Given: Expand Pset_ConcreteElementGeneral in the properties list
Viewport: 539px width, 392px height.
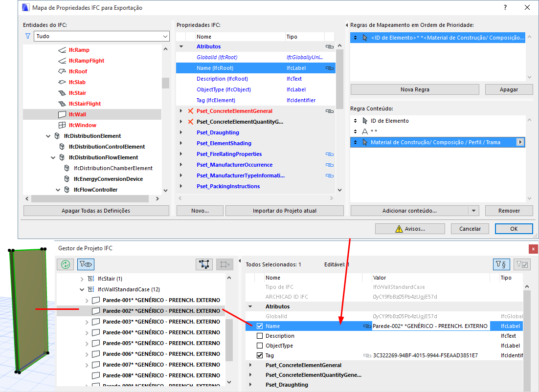Looking at the screenshot, I should click(x=181, y=111).
